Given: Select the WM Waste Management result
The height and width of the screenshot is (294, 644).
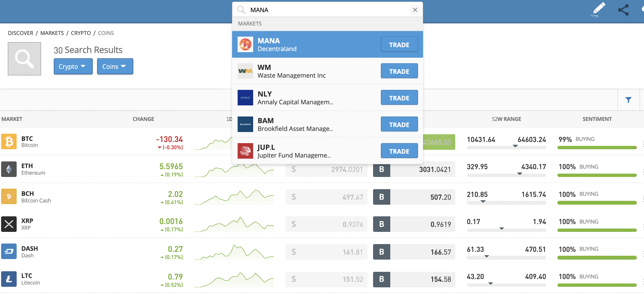Looking at the screenshot, I should coord(328,71).
